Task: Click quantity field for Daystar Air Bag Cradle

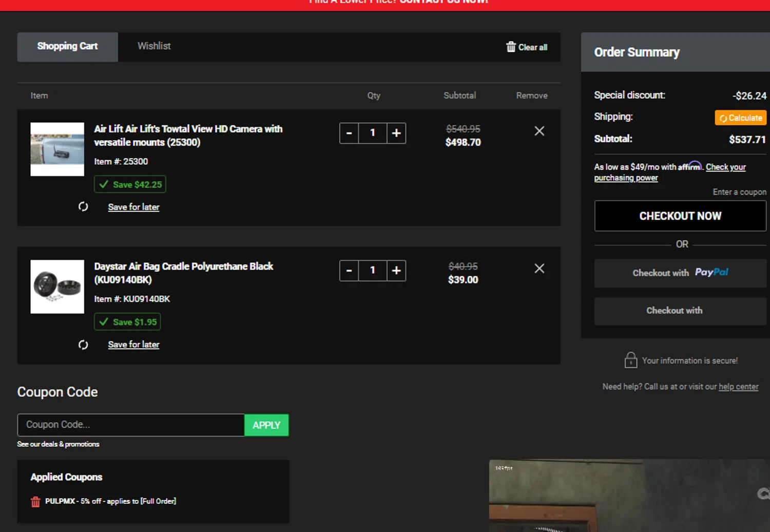Action: click(x=373, y=271)
